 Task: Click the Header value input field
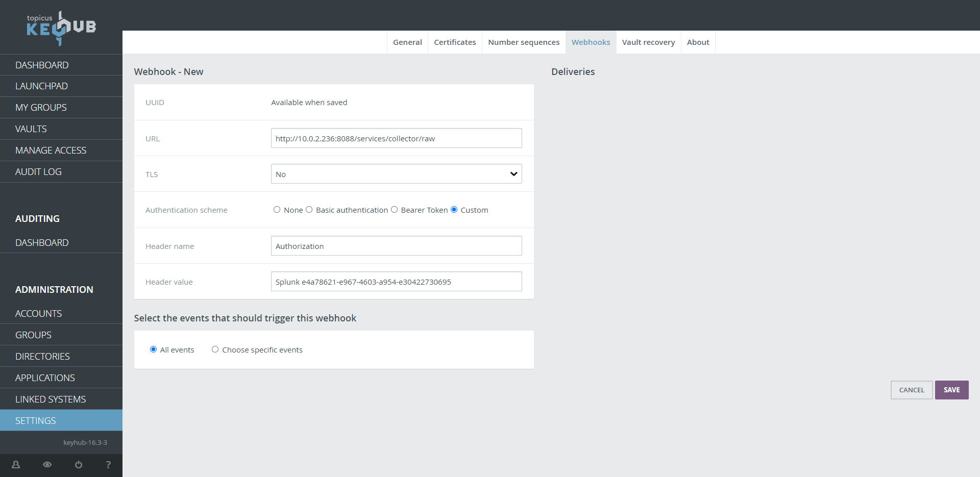396,282
